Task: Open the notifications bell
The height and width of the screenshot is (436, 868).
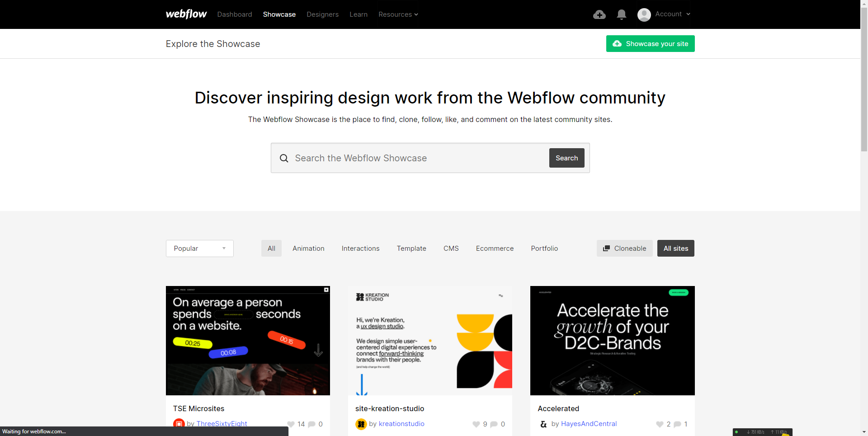Action: (x=622, y=15)
